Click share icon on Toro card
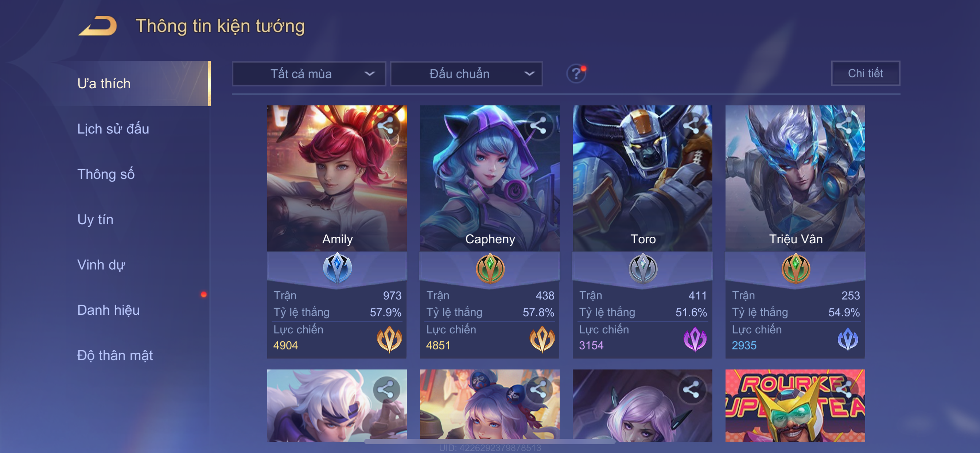980x453 pixels. (x=692, y=125)
